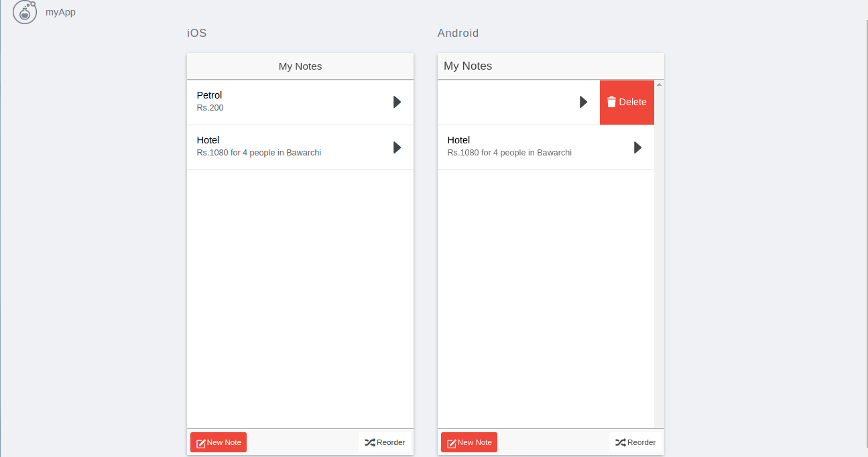Click the iOS platform heading
Image resolution: width=868 pixels, height=457 pixels.
196,33
